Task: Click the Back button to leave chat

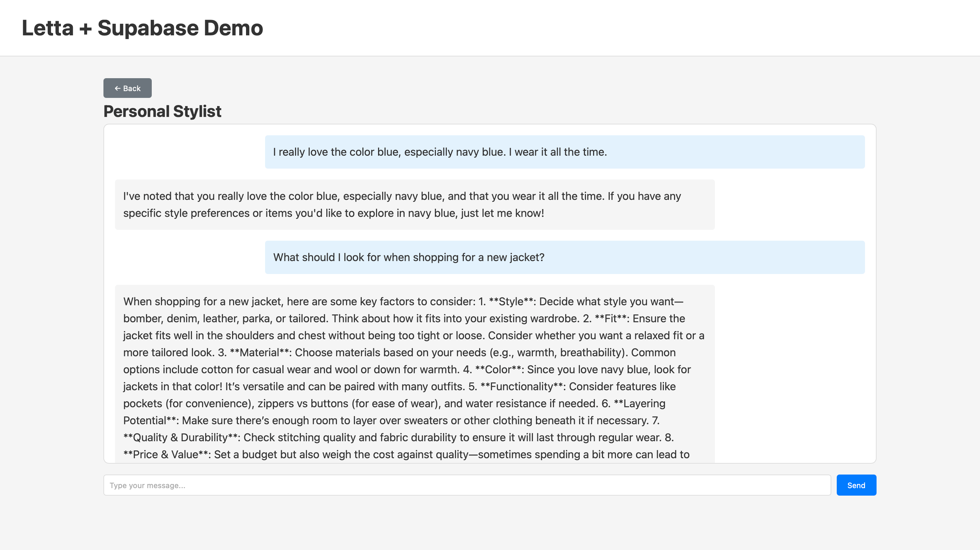Action: tap(127, 88)
